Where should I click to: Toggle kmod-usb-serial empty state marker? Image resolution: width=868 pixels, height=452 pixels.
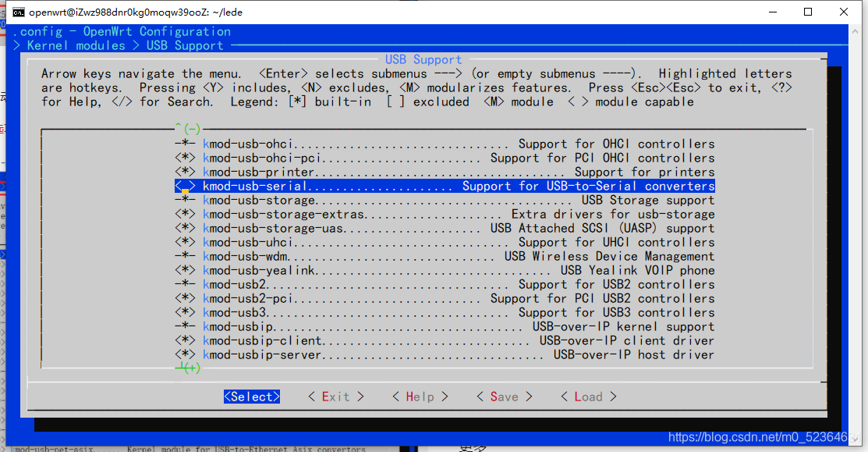[x=185, y=186]
